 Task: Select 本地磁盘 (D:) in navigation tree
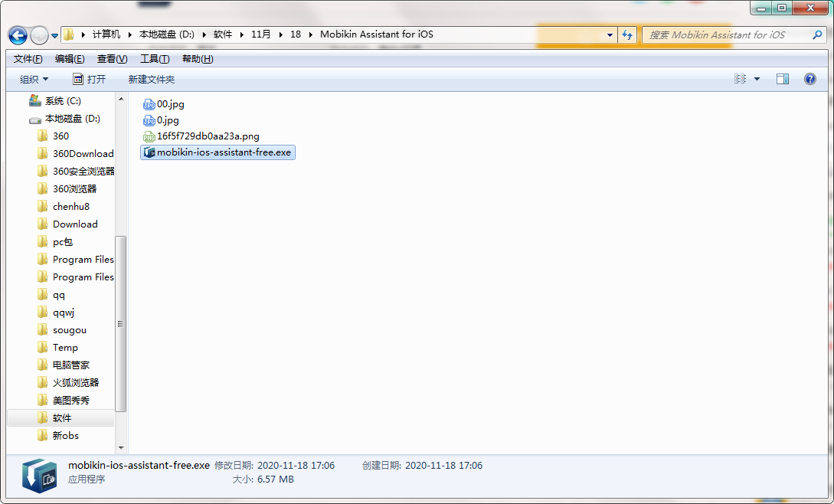(x=65, y=118)
